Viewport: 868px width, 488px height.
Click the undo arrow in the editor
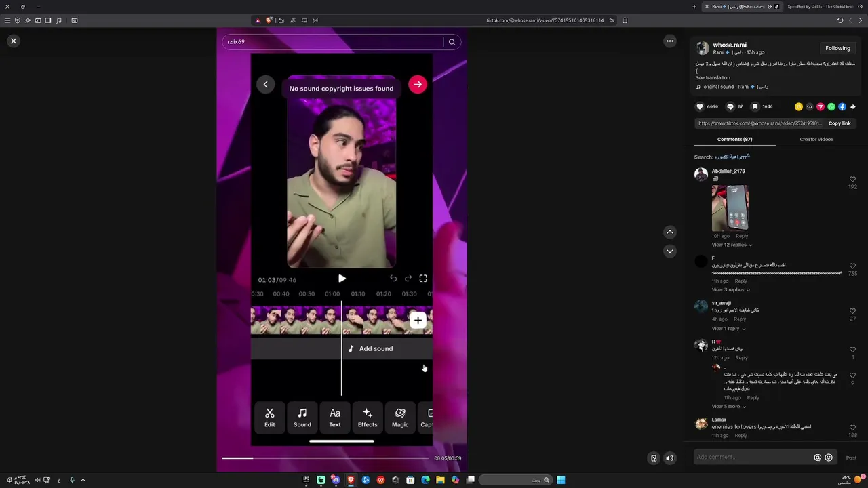(x=393, y=279)
